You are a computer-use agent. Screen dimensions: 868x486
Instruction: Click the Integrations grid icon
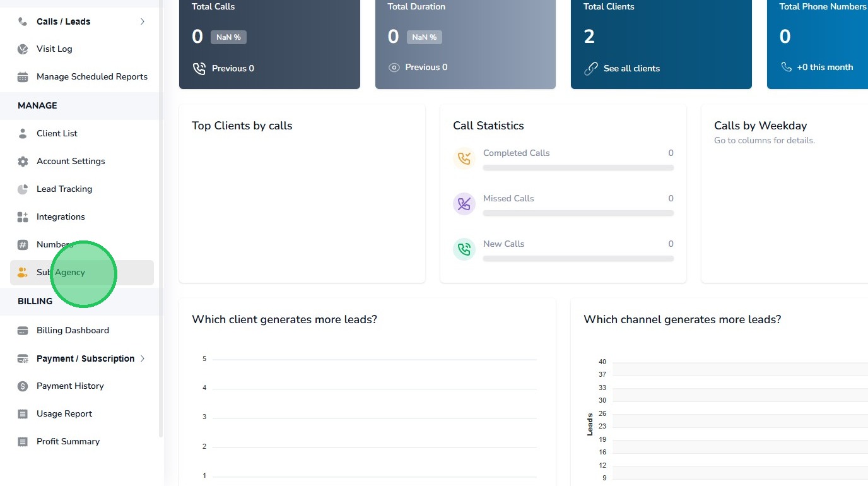(23, 217)
